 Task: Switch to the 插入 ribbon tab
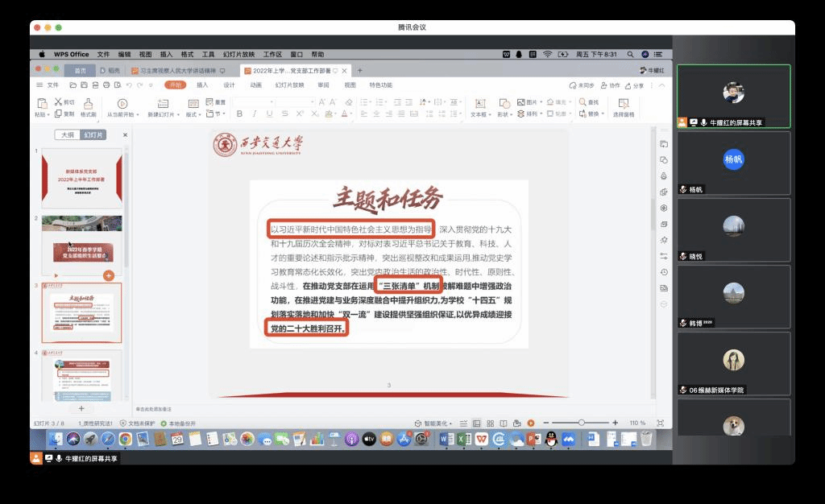[x=202, y=85]
